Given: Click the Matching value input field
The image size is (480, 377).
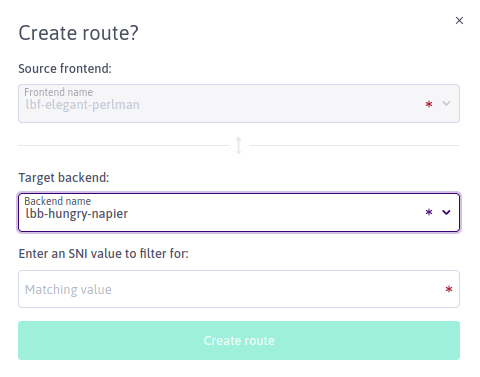Looking at the screenshot, I should pyautogui.click(x=239, y=289).
